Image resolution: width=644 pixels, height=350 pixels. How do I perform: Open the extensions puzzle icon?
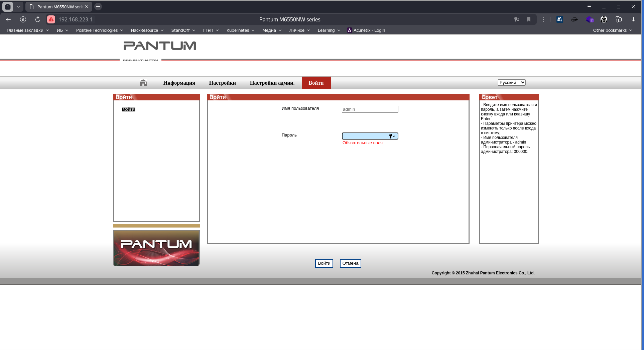pyautogui.click(x=619, y=19)
